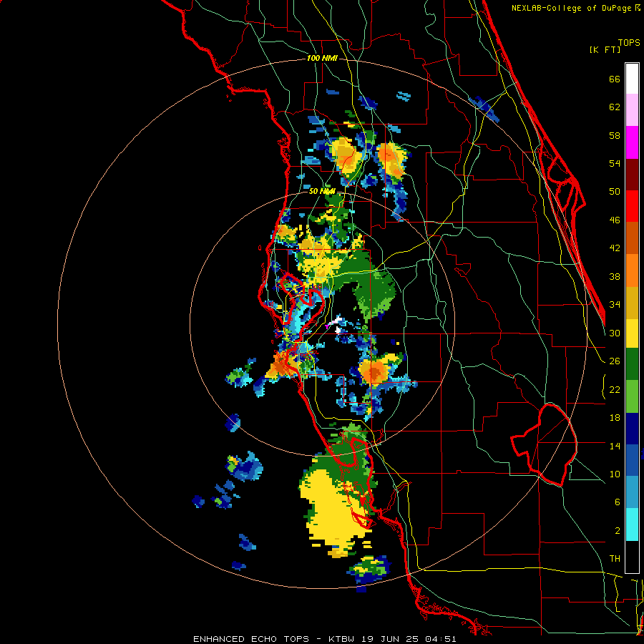The height and width of the screenshot is (644, 644).
Task: Select the dark red legend swatch
Action: coord(632,175)
